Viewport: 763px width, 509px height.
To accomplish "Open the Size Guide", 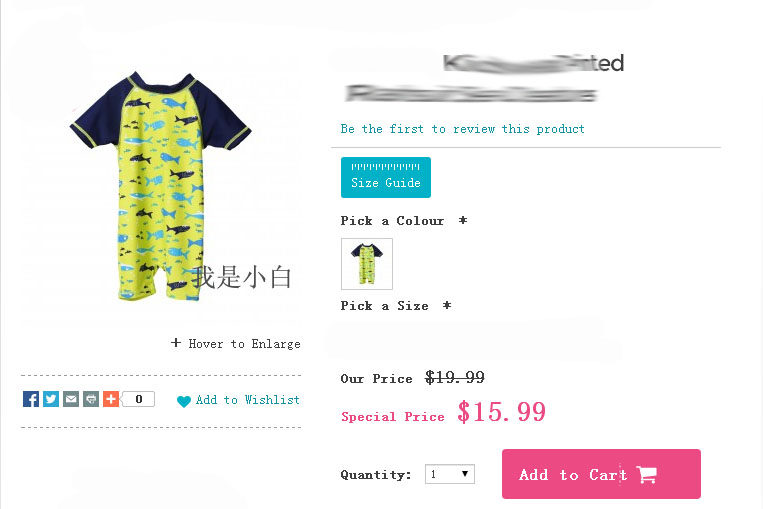I will [386, 178].
